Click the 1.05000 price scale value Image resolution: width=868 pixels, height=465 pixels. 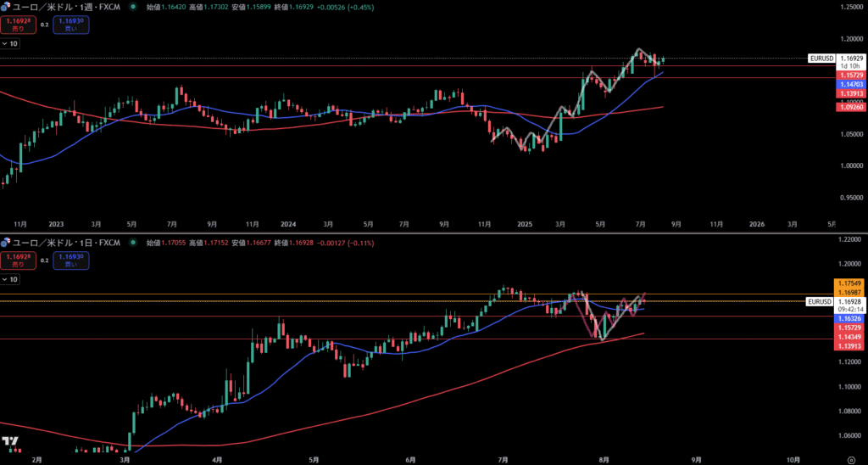tap(850, 134)
